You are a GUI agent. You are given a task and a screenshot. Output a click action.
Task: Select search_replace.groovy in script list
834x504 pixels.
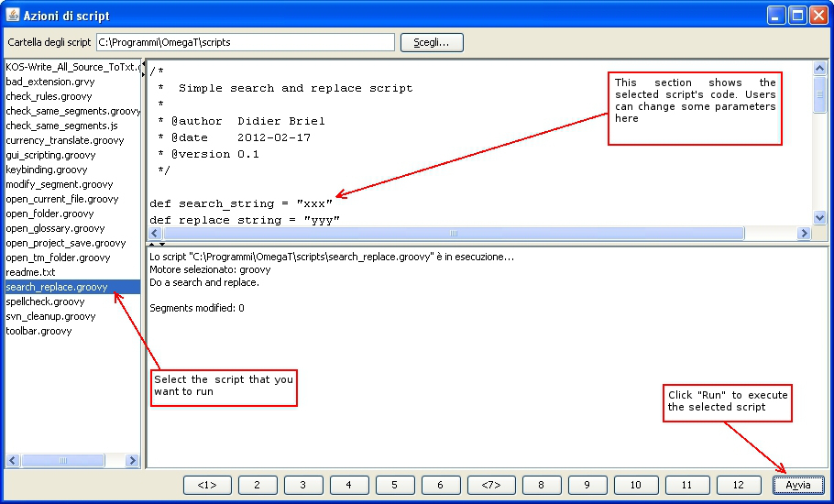point(57,287)
